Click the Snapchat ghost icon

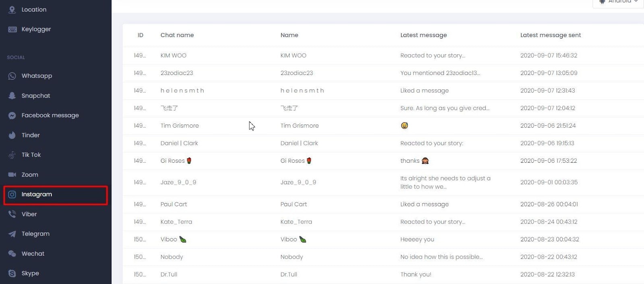click(12, 96)
